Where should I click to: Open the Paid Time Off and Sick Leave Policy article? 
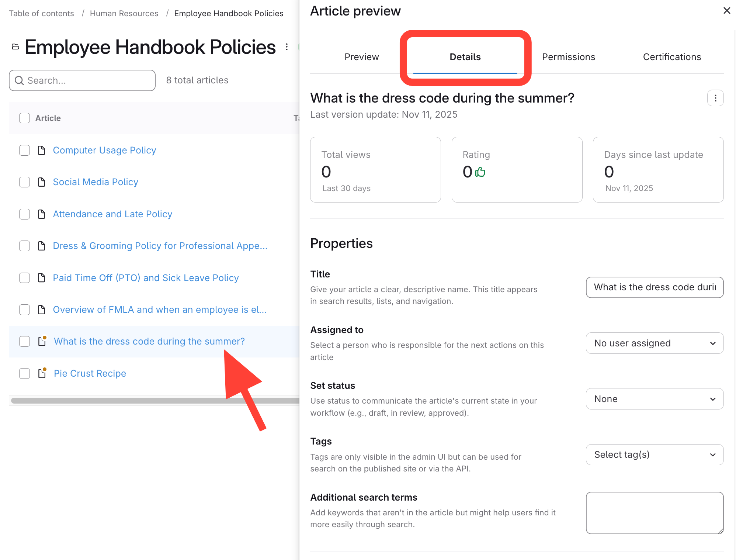146,278
